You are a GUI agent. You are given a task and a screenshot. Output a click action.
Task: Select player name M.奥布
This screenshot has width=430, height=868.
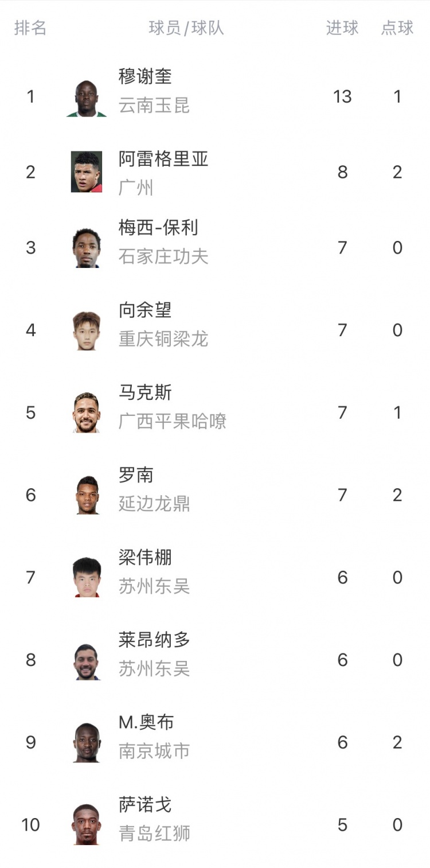pyautogui.click(x=146, y=722)
